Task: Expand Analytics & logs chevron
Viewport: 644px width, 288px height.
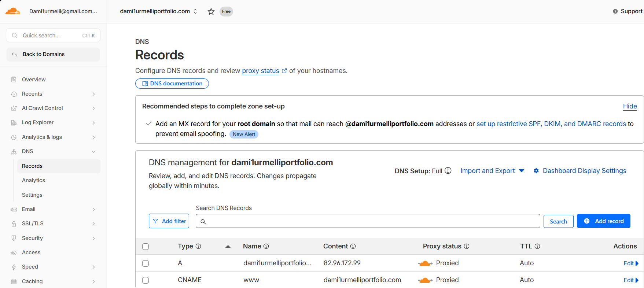Action: (x=94, y=137)
